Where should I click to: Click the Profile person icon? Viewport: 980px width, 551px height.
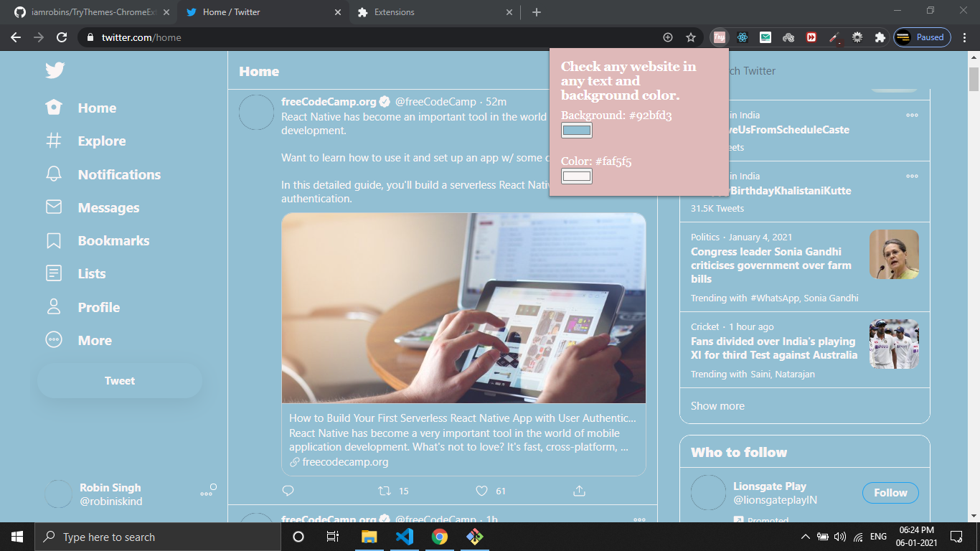pyautogui.click(x=54, y=307)
